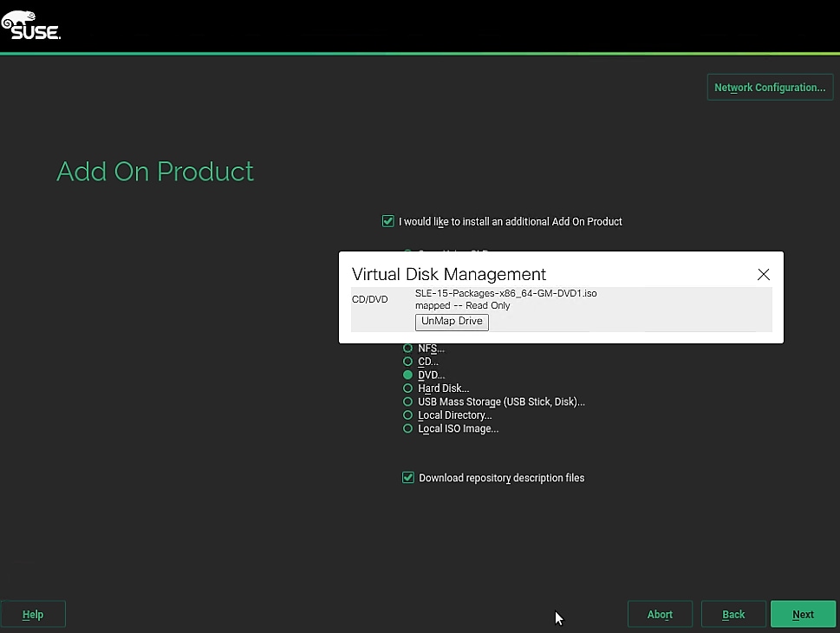This screenshot has width=840, height=633.
Task: Toggle Download repository description files checkbox
Action: tap(408, 478)
